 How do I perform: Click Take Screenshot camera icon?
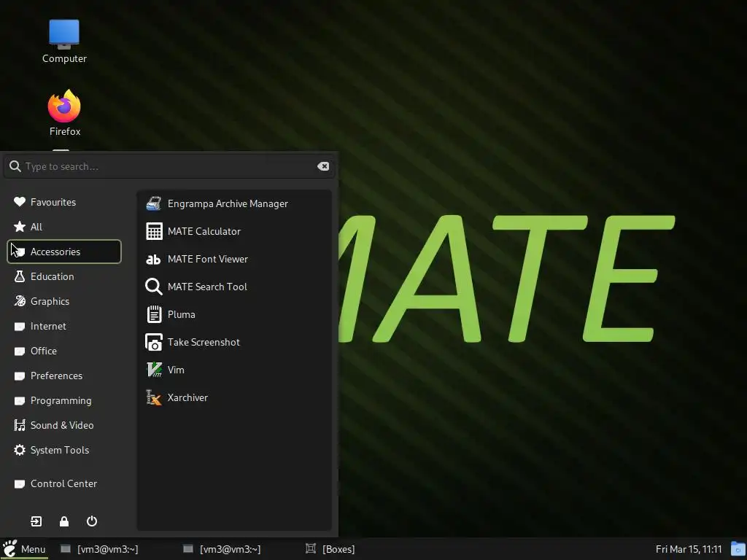pos(153,342)
